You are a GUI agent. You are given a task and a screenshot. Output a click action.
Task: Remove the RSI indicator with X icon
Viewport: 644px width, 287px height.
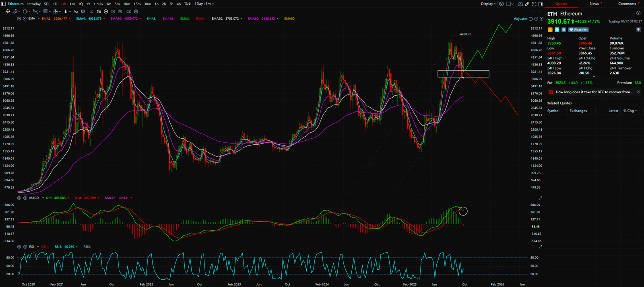[x=25, y=247]
